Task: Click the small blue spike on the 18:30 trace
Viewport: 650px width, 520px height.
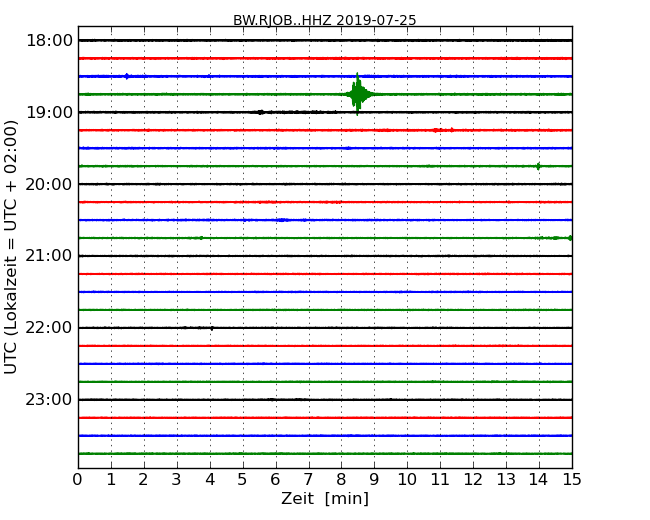Action: click(127, 76)
